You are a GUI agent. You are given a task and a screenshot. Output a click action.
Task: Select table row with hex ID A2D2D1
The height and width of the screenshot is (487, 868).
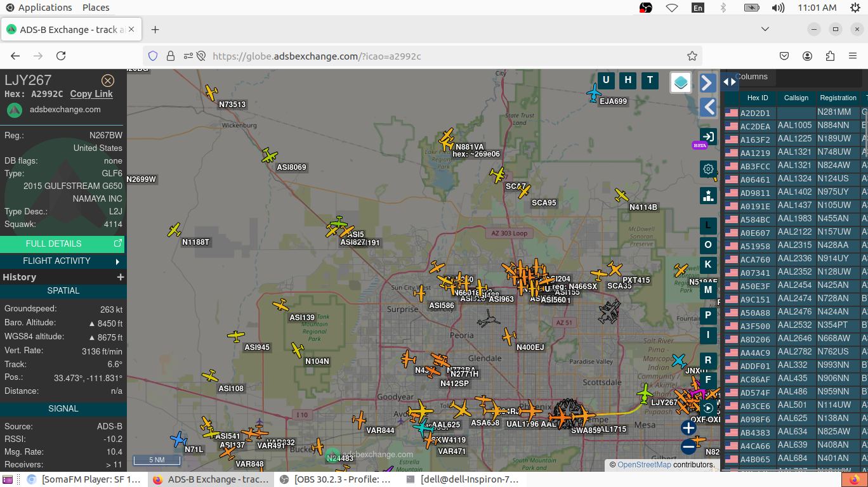pyautogui.click(x=796, y=112)
